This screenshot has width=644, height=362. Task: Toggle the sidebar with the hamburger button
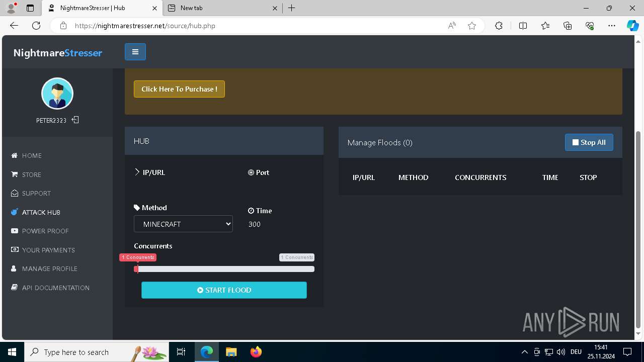(135, 52)
